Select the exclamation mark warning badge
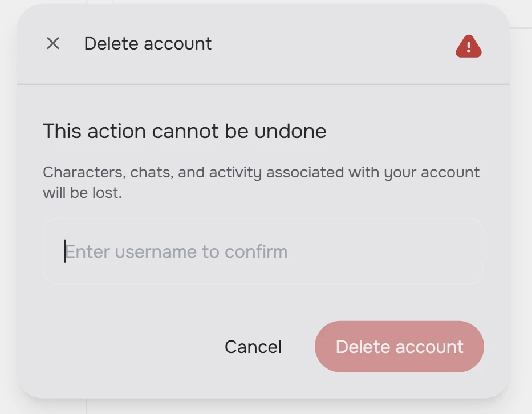The image size is (532, 414). click(x=468, y=46)
